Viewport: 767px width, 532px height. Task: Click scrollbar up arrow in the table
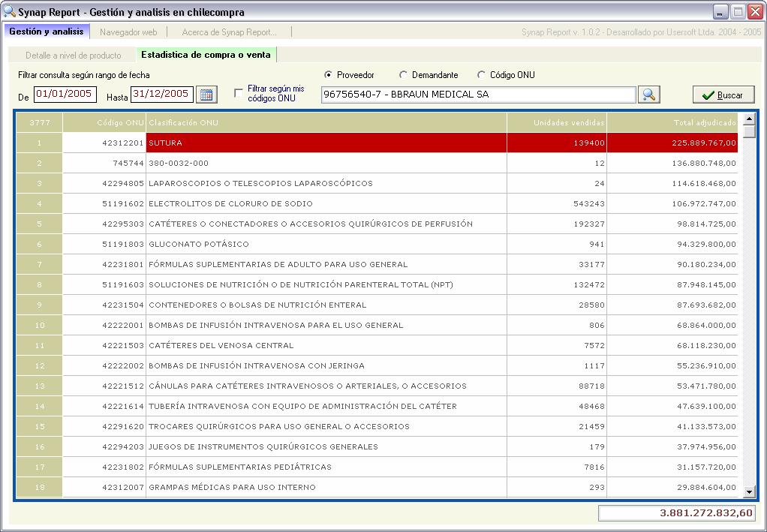coord(749,119)
